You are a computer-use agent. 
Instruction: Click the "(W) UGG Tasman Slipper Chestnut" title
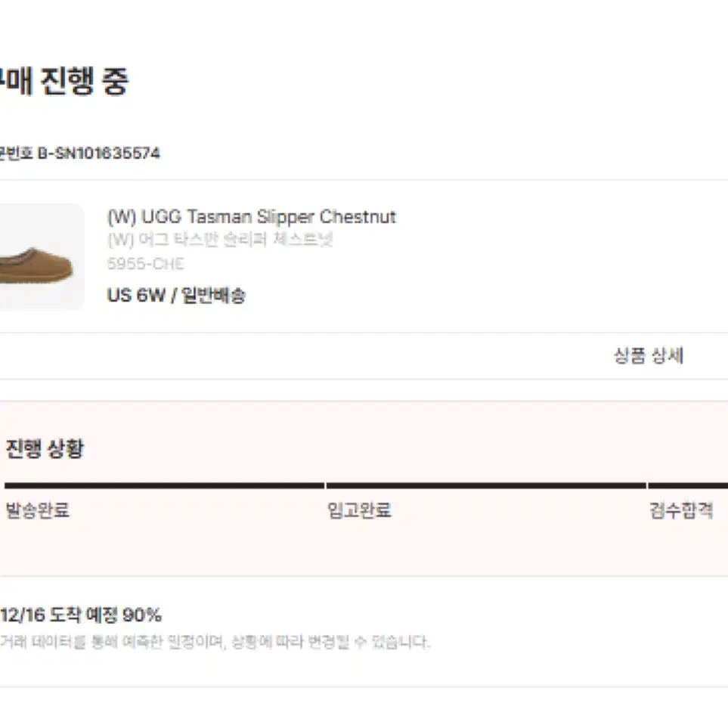tap(252, 217)
